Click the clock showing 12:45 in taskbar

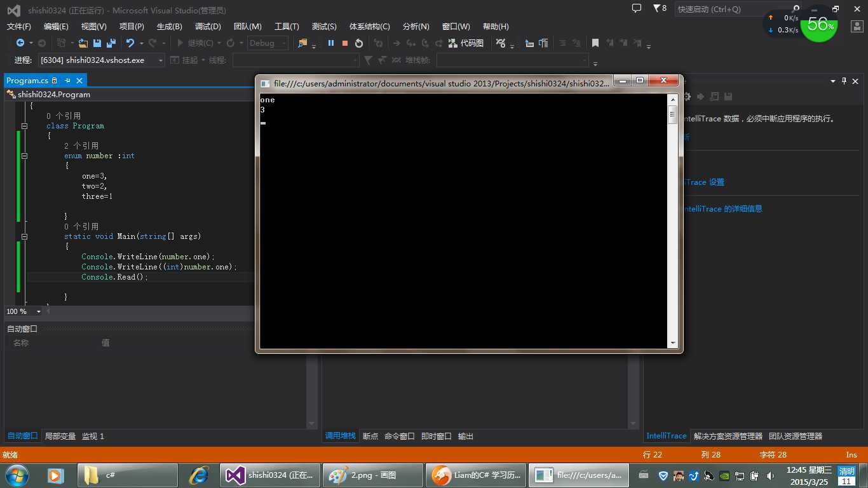coord(809,475)
